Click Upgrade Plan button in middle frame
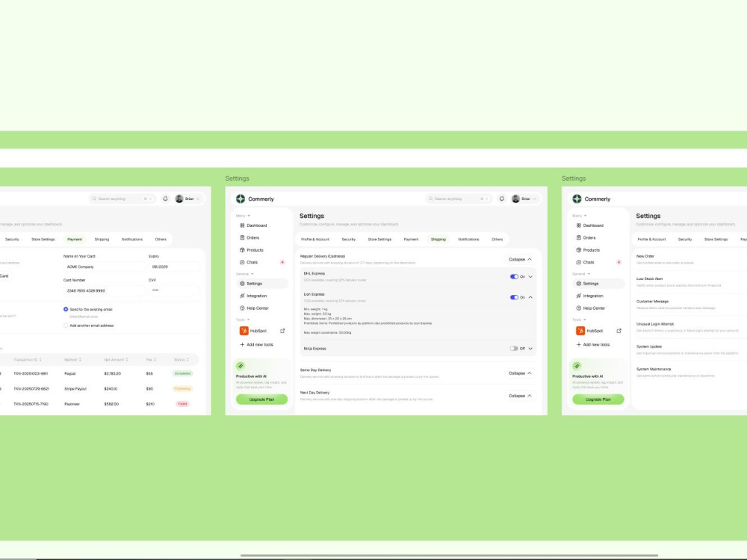The height and width of the screenshot is (560, 747). pos(261,399)
